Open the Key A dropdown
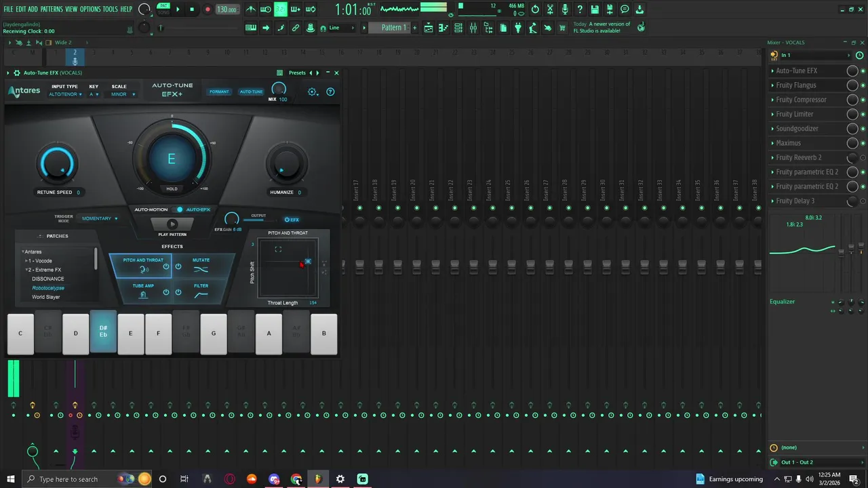This screenshot has width=868, height=488. coord(94,94)
